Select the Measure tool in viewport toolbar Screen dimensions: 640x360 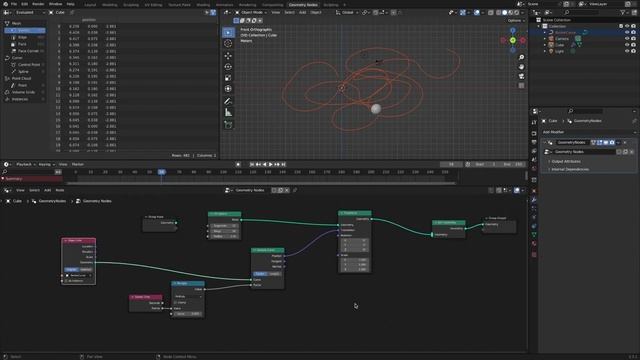pyautogui.click(x=228, y=113)
